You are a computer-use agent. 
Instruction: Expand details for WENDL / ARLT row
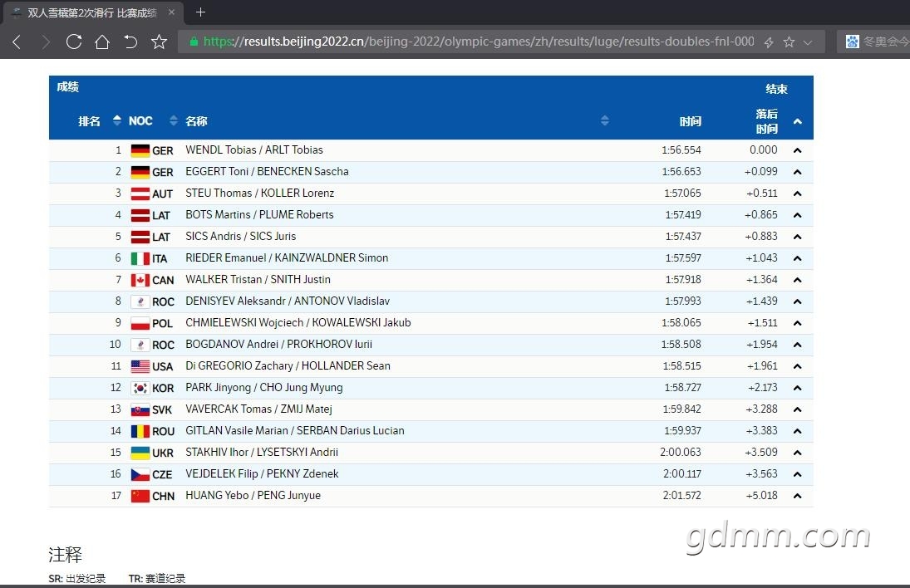tap(798, 150)
